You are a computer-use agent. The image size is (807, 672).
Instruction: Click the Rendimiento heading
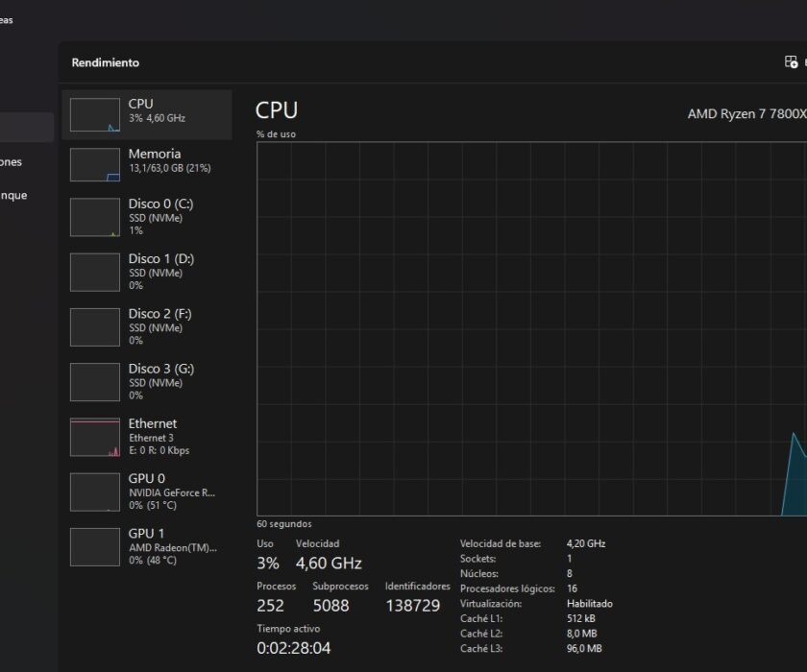pos(106,62)
